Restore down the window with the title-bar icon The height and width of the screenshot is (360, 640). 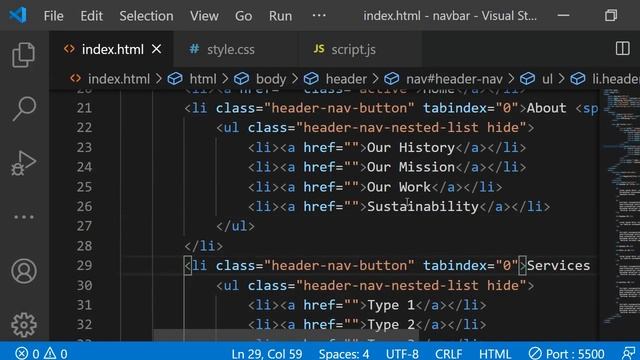tap(611, 16)
